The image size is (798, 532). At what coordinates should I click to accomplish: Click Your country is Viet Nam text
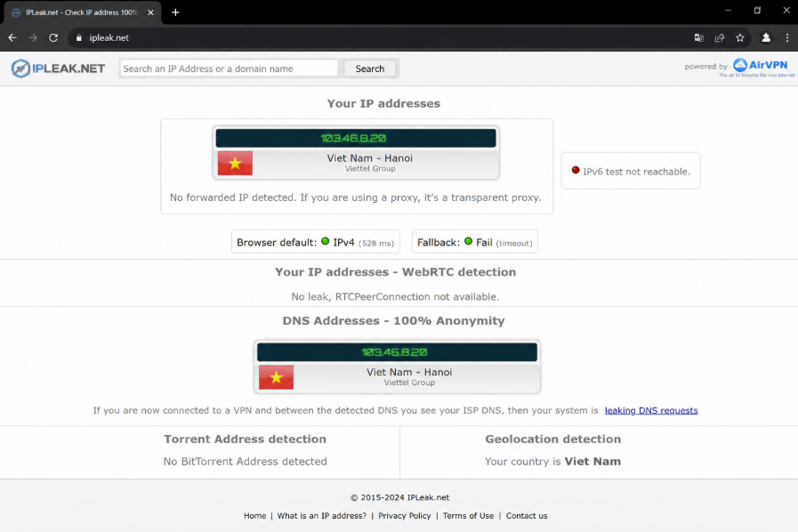point(552,461)
